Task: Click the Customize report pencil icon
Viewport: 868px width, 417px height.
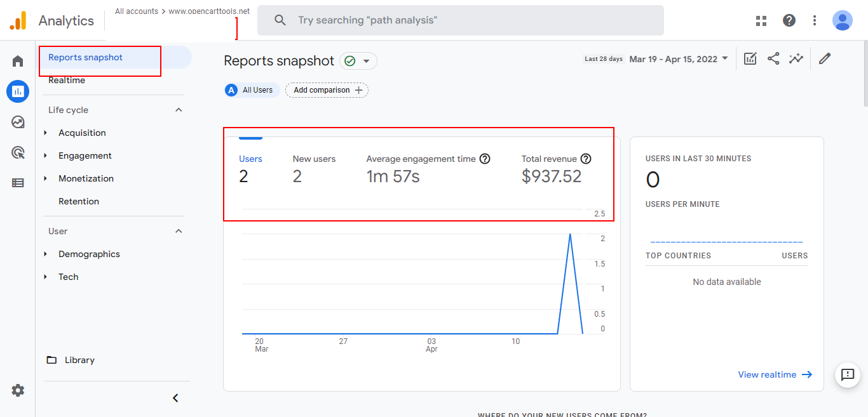Action: pos(825,59)
